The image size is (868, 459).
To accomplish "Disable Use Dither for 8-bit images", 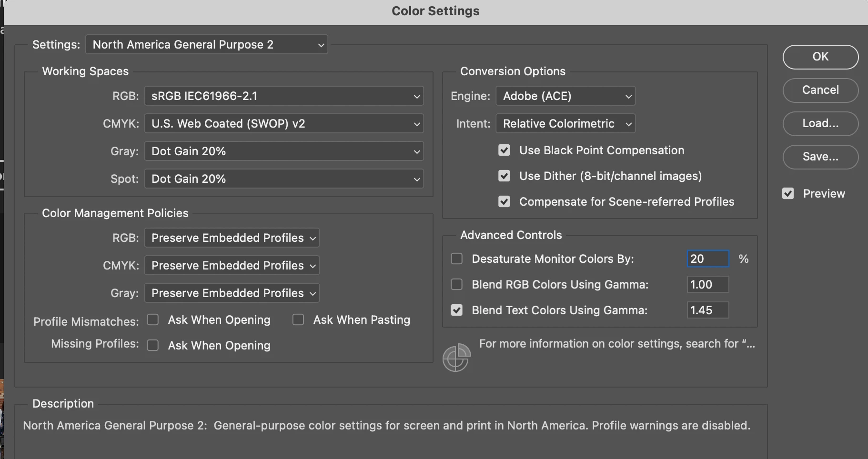I will click(504, 176).
